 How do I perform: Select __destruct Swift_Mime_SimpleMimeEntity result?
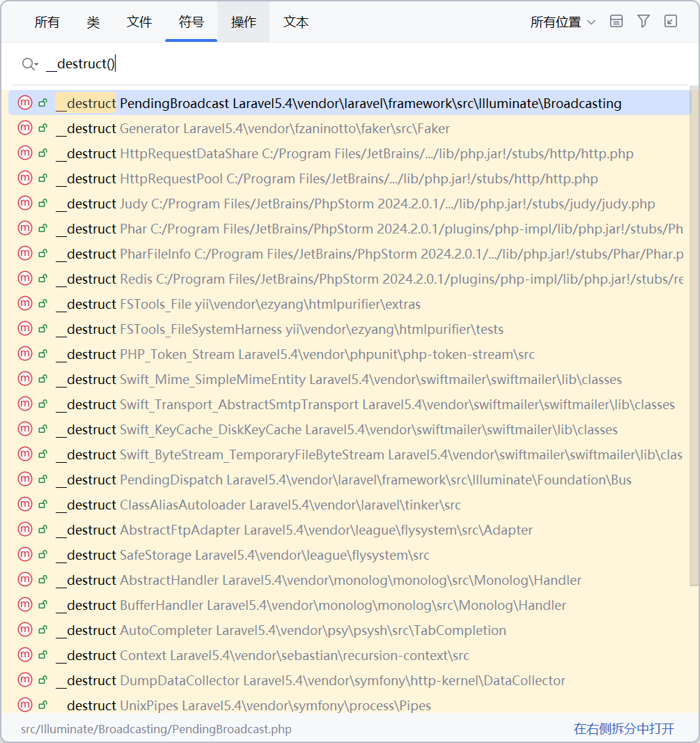(x=350, y=379)
